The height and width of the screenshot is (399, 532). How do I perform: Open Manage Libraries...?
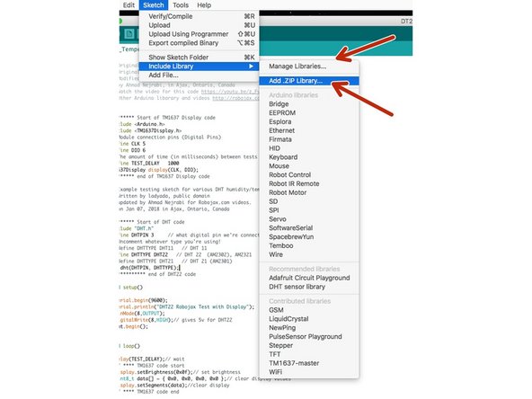(309, 66)
